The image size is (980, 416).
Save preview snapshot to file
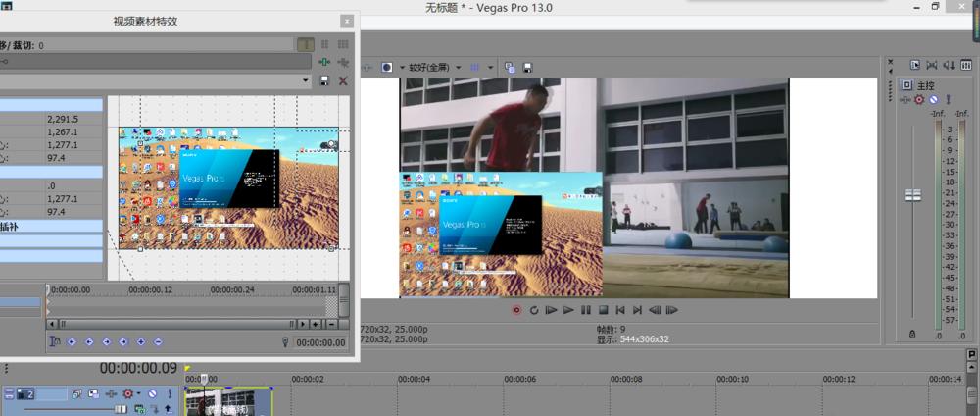click(527, 68)
